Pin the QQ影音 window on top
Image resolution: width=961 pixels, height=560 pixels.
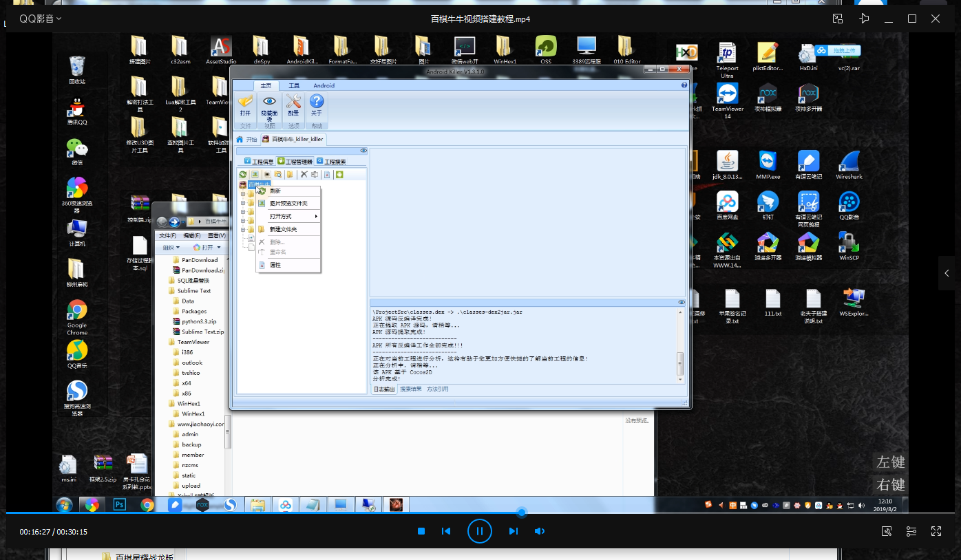click(x=864, y=19)
